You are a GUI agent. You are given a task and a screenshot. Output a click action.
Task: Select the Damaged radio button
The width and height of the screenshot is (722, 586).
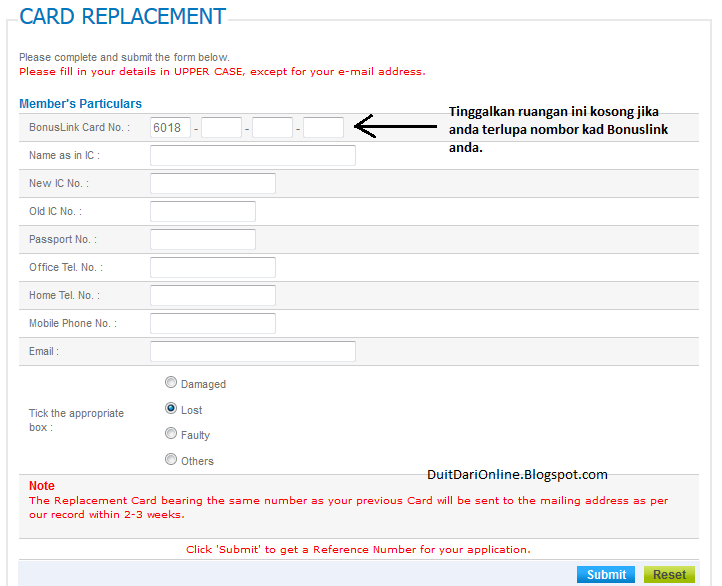point(171,383)
